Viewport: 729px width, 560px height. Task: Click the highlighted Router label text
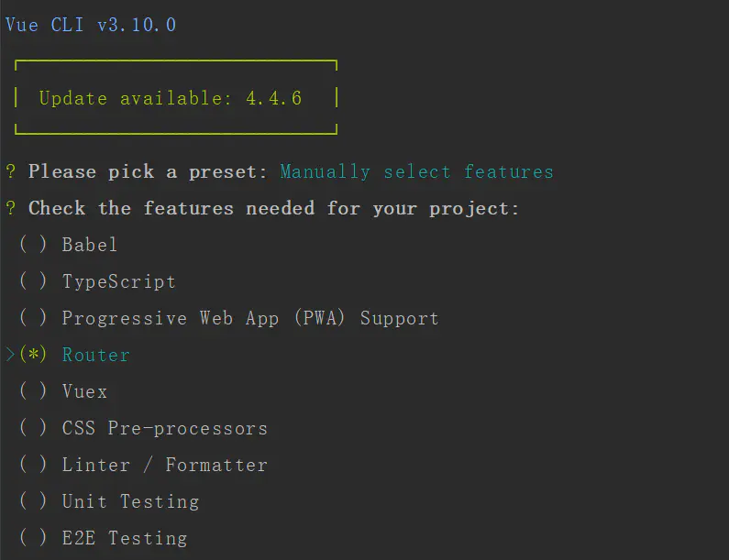click(x=95, y=355)
